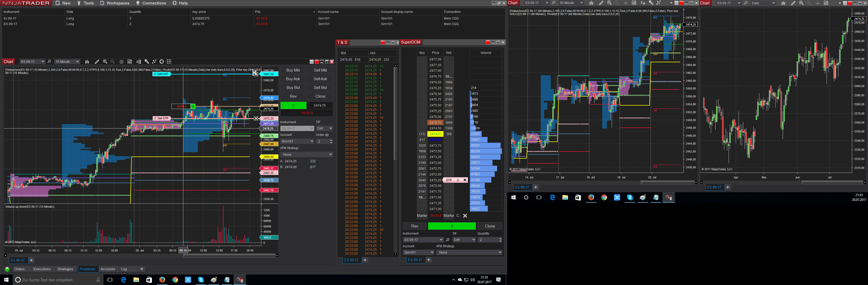Click zoom in magnifier on 60 Minute chart
This screenshot has height=285, width=868.
(x=609, y=3)
